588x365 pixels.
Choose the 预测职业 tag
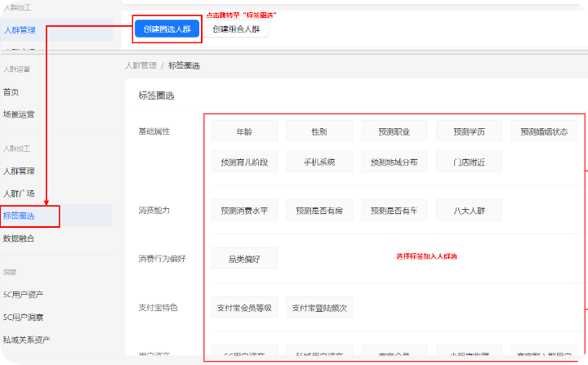click(394, 131)
